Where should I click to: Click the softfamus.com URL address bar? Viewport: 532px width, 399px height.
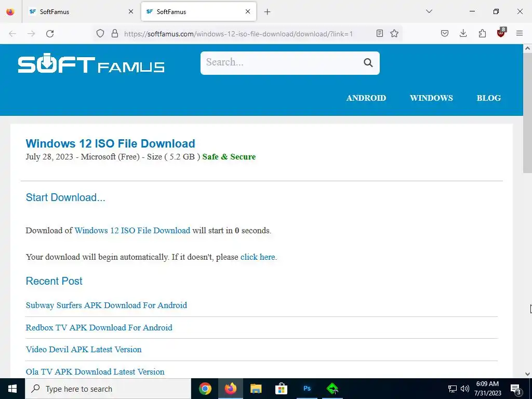tap(238, 34)
